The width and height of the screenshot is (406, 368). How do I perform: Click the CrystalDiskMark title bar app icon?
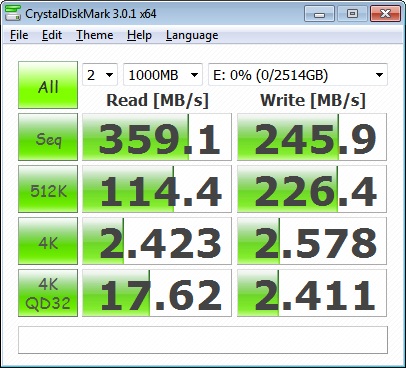tap(13, 13)
